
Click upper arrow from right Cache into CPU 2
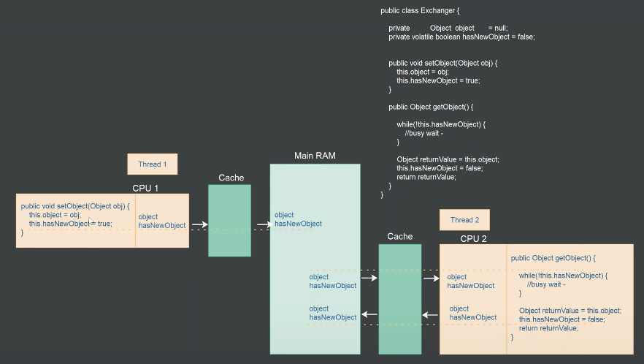click(x=431, y=278)
